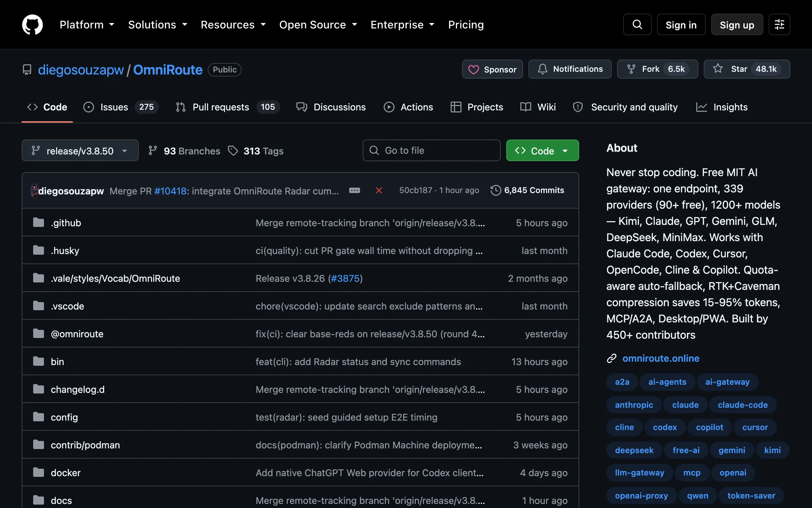Open the changelog.d folder

[77, 389]
